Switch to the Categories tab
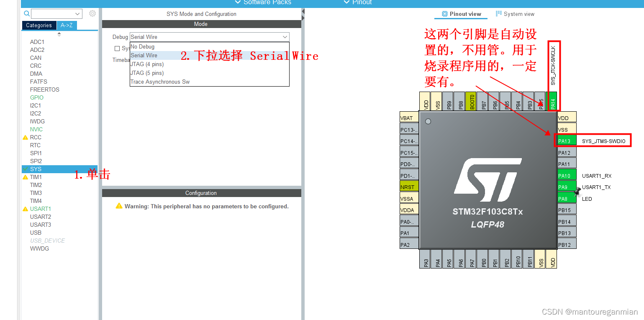The image size is (644, 320). pos(39,25)
